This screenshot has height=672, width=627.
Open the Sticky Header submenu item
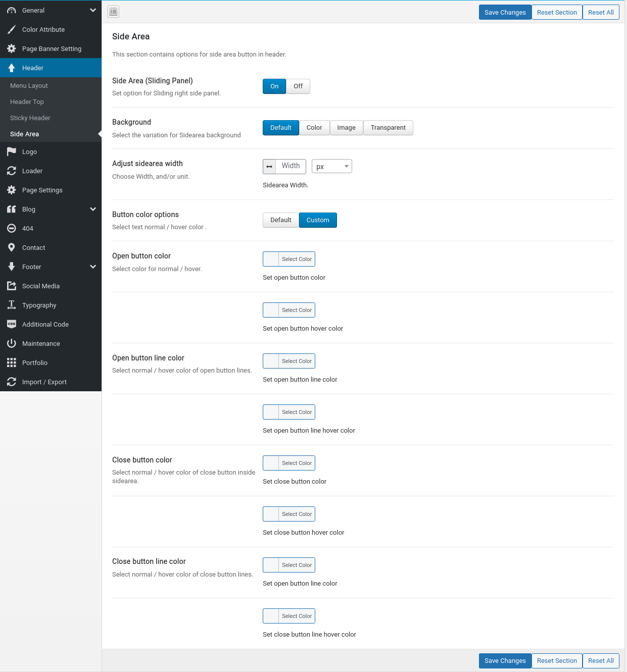click(51, 118)
